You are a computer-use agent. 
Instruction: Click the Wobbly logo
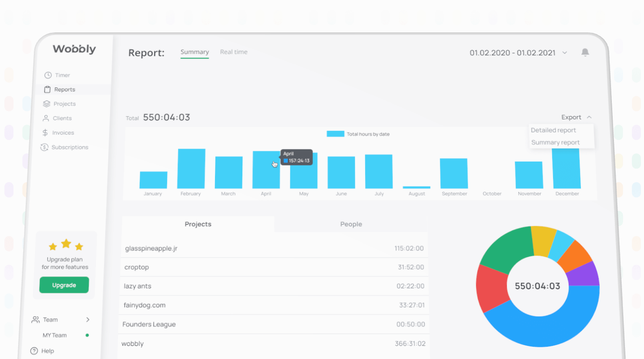(x=74, y=49)
